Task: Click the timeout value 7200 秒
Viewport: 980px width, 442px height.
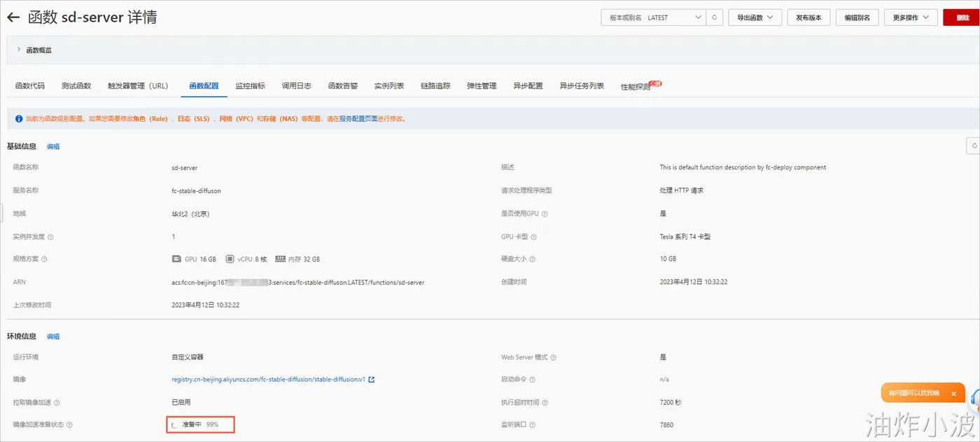Action: click(x=670, y=403)
